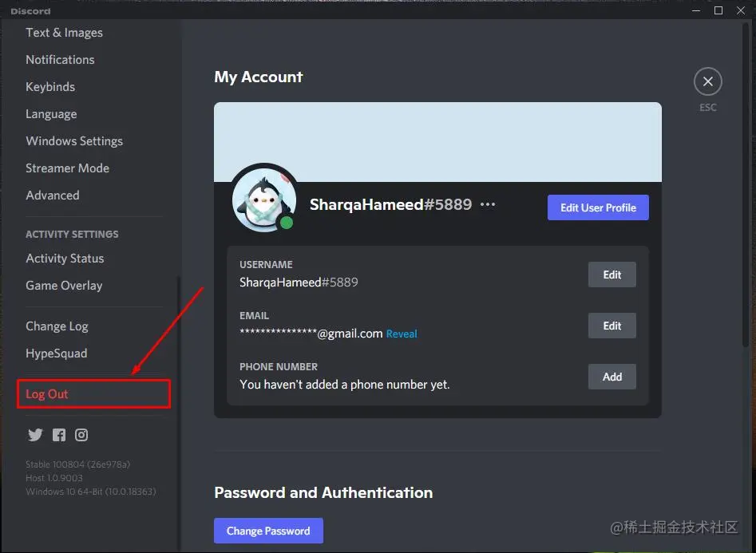
Task: Click the username text SharqaHameed#5889 in banner
Action: click(390, 204)
